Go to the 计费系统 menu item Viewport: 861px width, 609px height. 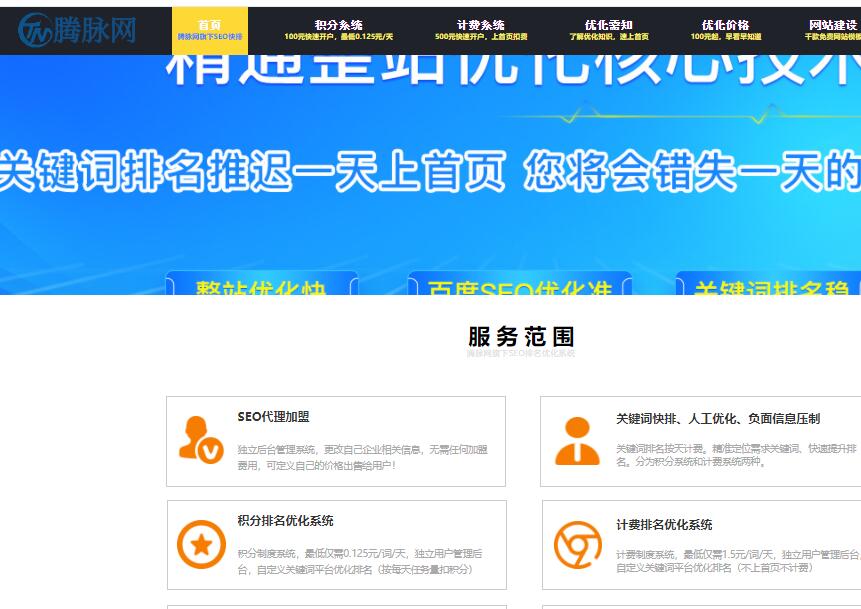(x=480, y=30)
